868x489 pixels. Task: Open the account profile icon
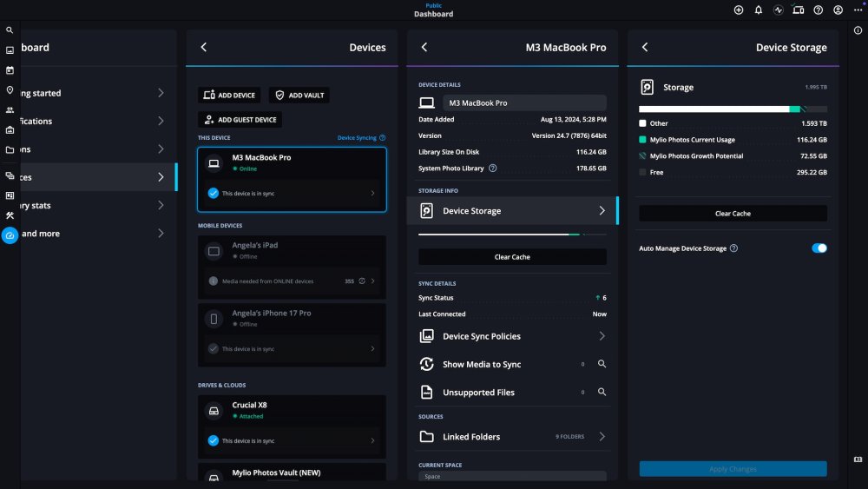(x=838, y=10)
